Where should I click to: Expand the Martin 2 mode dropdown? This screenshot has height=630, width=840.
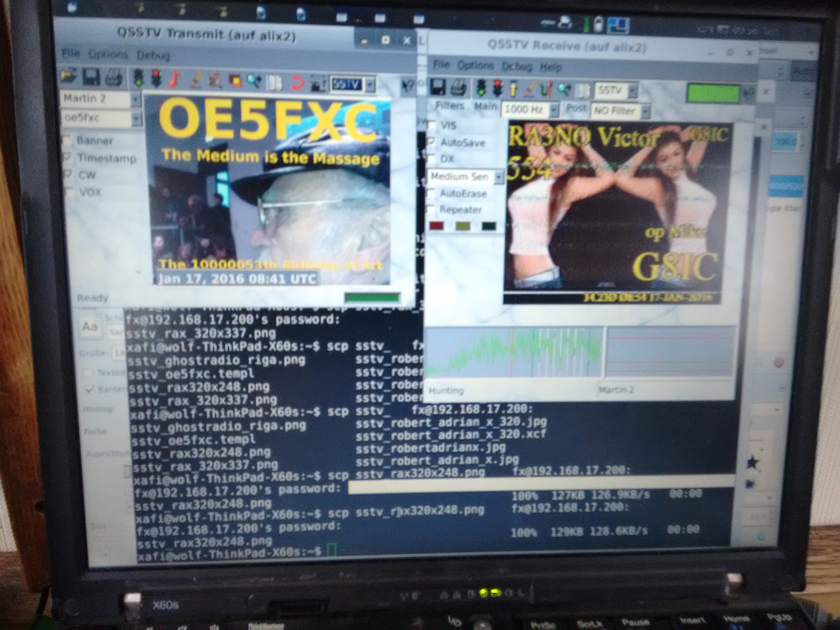135,100
